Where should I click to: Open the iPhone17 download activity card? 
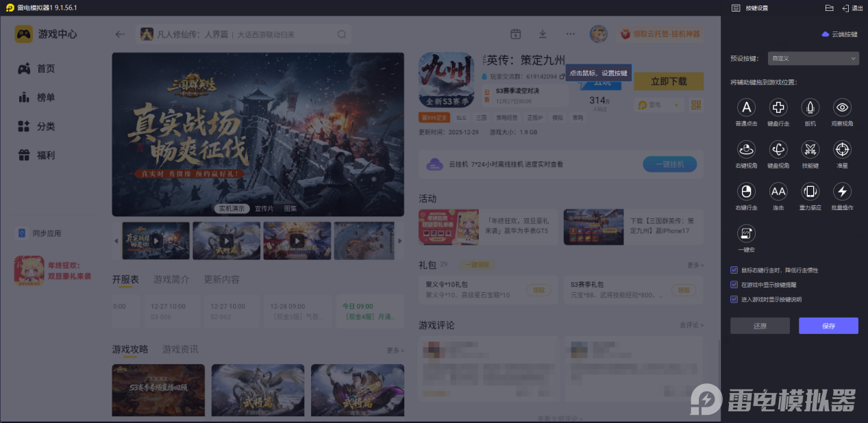point(634,227)
